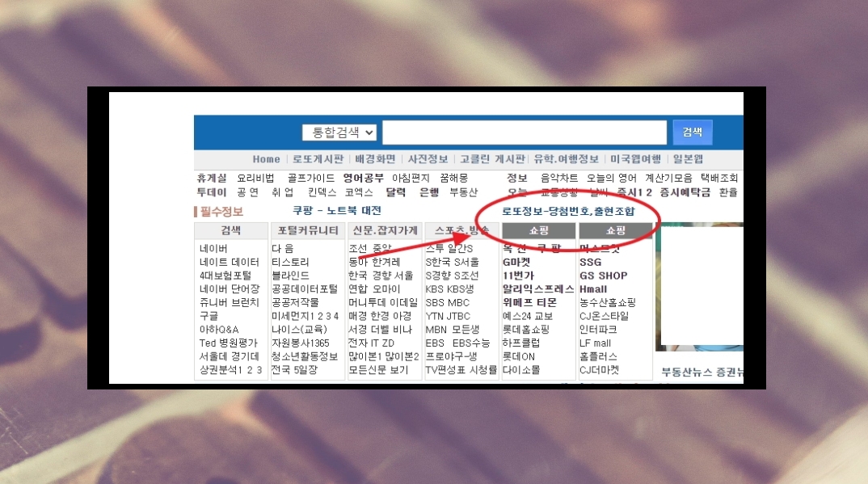Open the 오늘의 영어 link

pyautogui.click(x=612, y=178)
